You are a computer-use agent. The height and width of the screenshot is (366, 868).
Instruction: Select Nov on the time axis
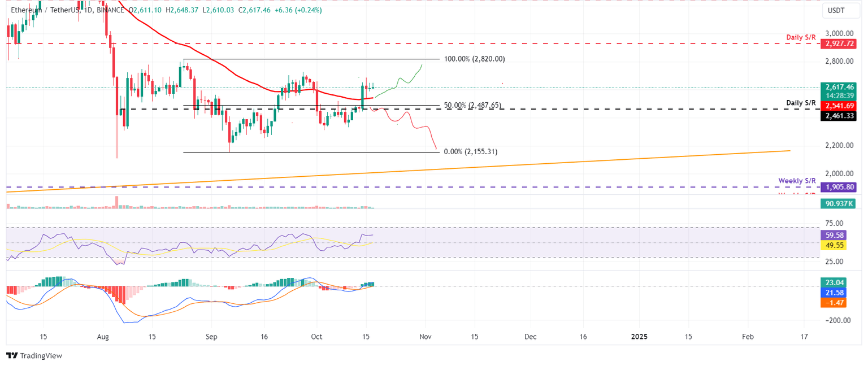pos(425,336)
